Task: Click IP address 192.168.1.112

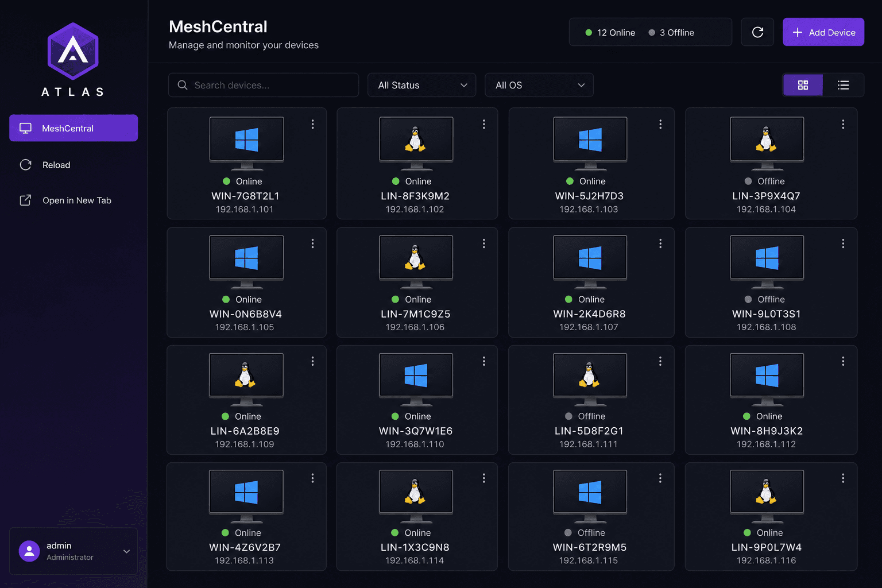Action: 767,444
